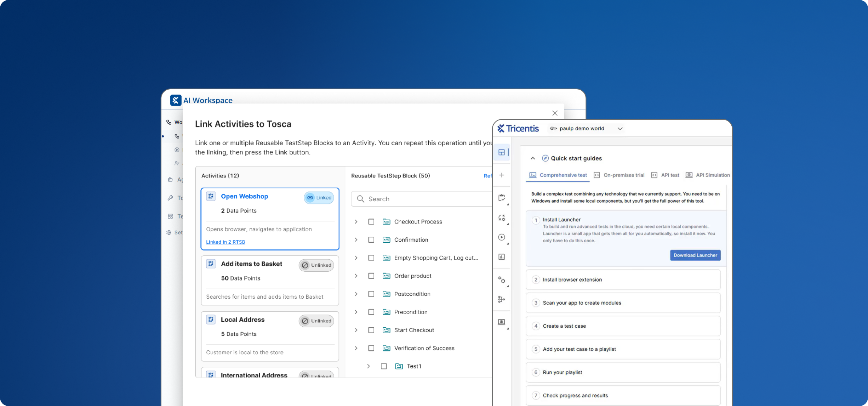
Task: Click the folder icon next to Checkout Process
Action: (x=387, y=222)
